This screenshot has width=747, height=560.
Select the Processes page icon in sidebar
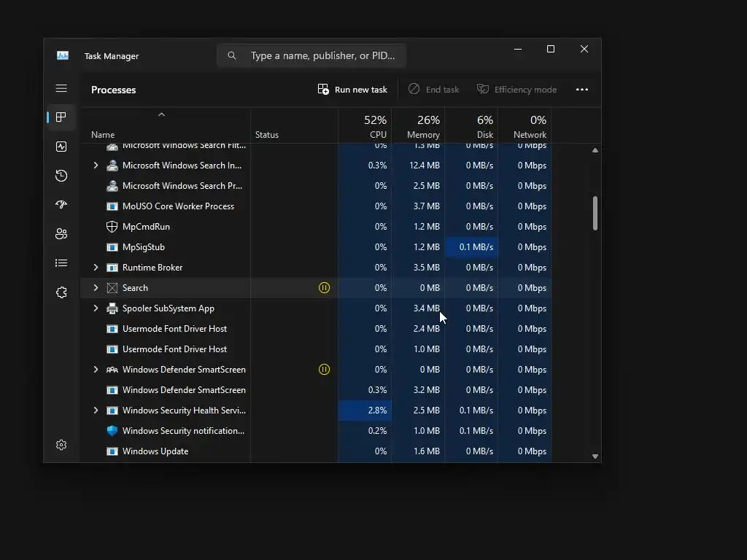click(61, 117)
